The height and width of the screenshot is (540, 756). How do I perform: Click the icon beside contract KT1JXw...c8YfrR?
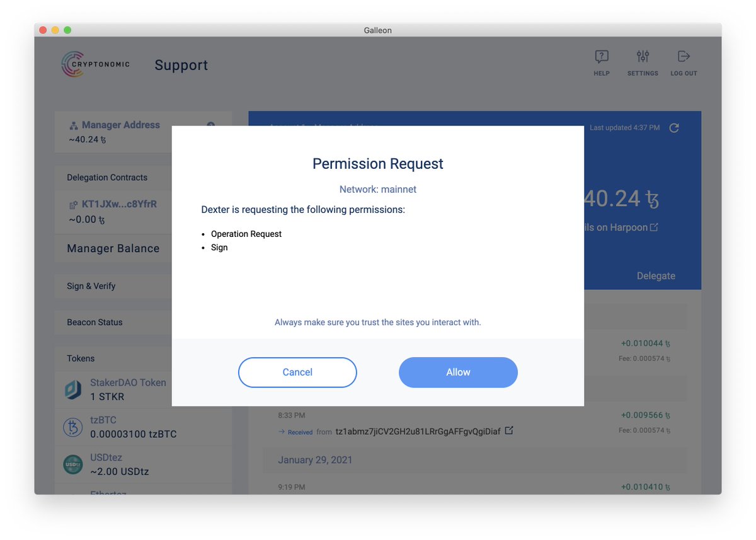click(73, 205)
